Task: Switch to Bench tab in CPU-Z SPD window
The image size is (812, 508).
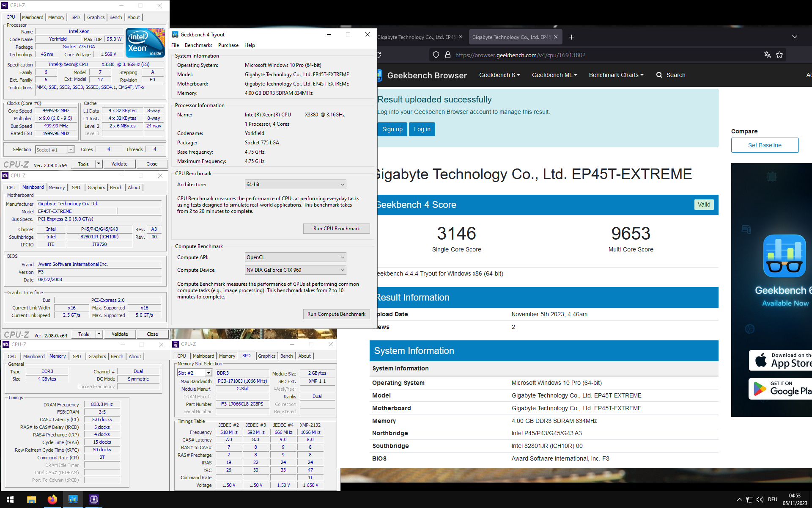Action: pyautogui.click(x=286, y=356)
